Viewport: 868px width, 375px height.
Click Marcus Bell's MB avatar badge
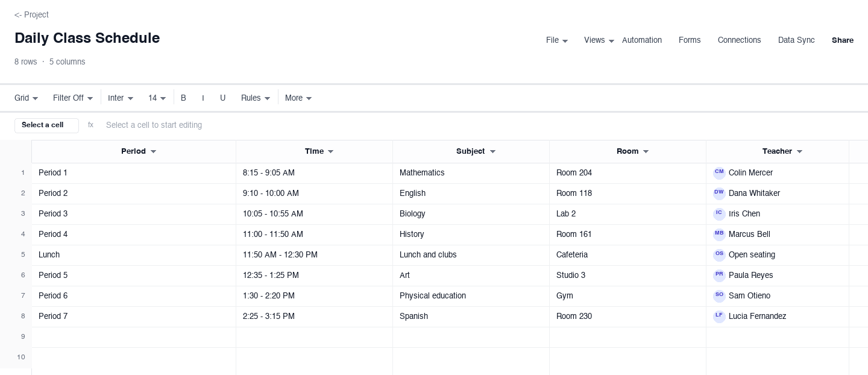[719, 235]
